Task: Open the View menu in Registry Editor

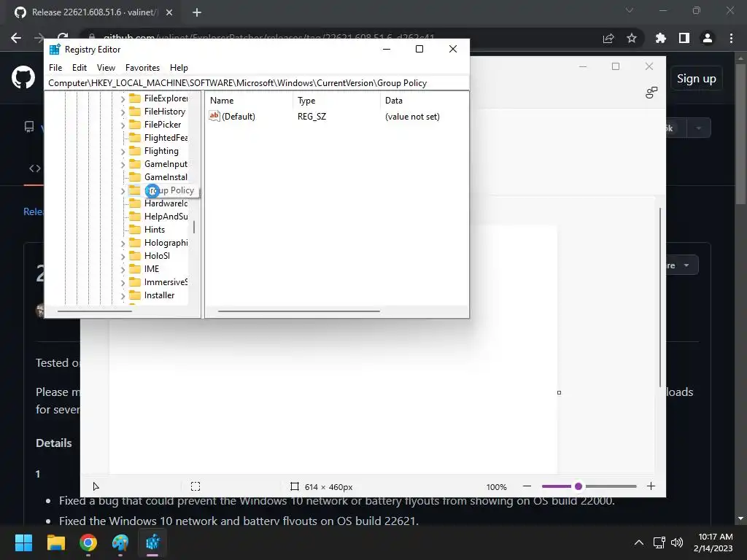Action: (x=106, y=68)
